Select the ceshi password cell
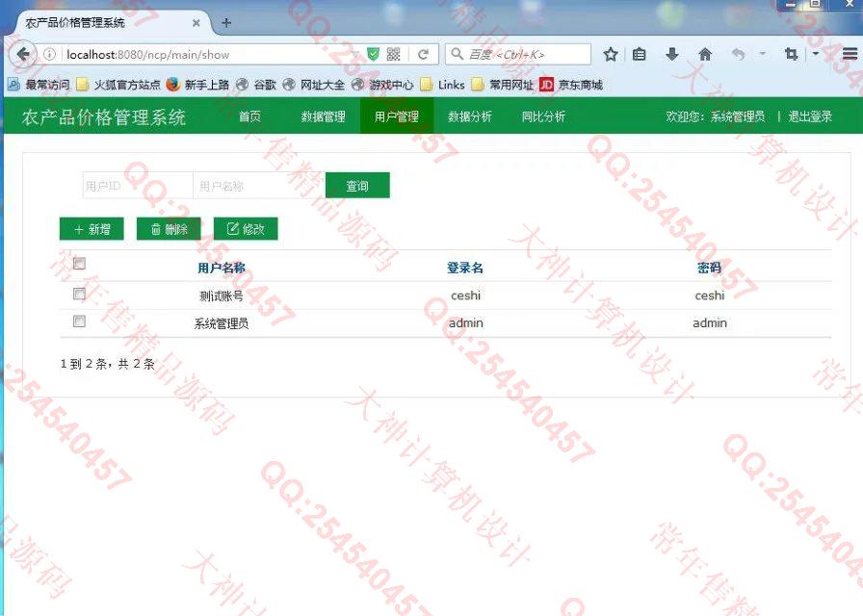The height and width of the screenshot is (616, 863). 710,295
